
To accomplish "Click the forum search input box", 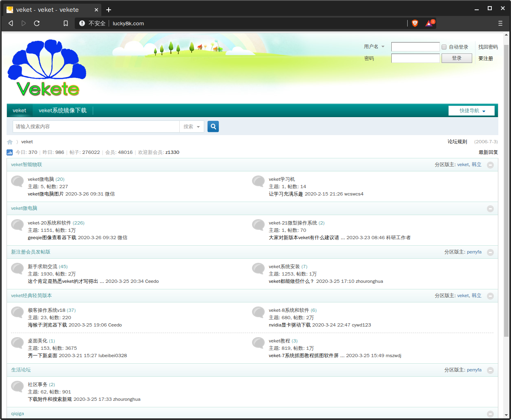I will click(96, 127).
